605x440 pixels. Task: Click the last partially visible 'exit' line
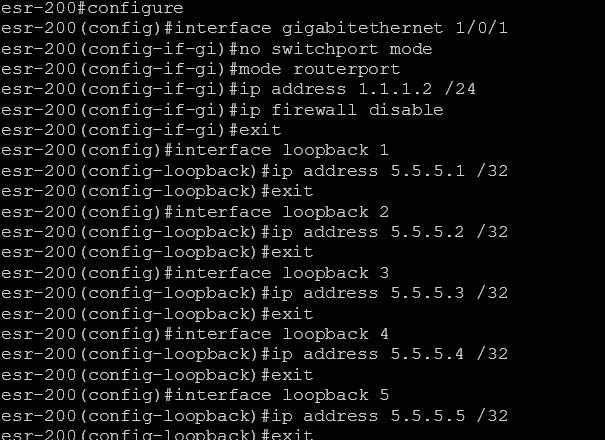292,435
